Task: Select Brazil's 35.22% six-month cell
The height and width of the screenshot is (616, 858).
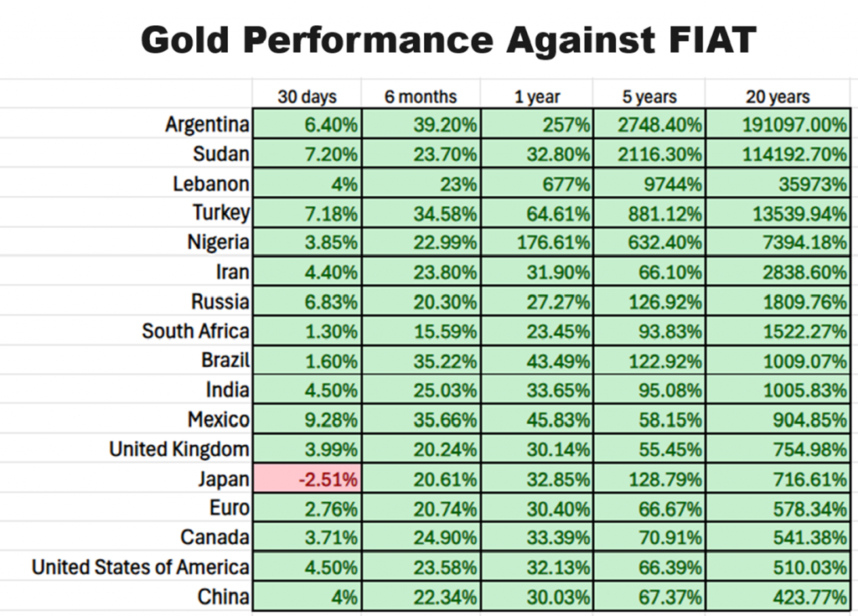Action: point(421,360)
